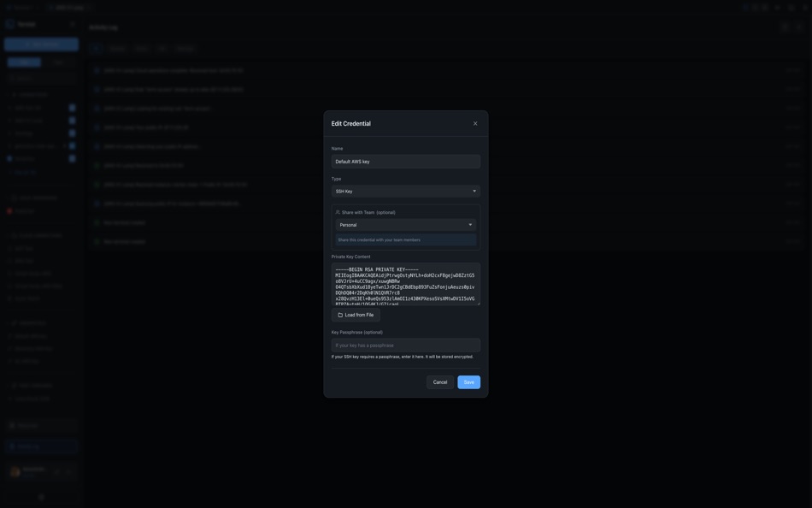Close the Edit Credential dialog

tap(474, 121)
